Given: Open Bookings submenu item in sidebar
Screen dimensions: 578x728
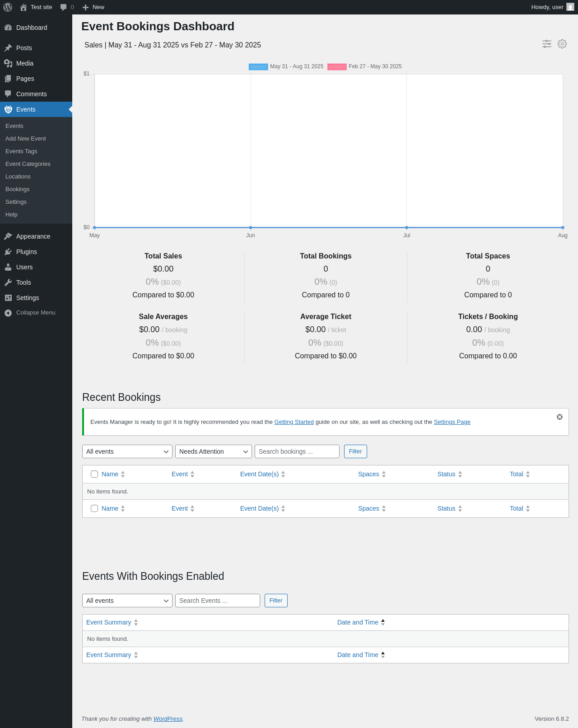Looking at the screenshot, I should (18, 189).
